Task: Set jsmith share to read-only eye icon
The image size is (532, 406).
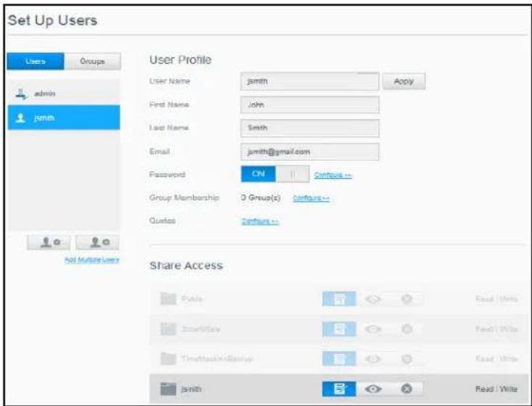Action: point(373,389)
